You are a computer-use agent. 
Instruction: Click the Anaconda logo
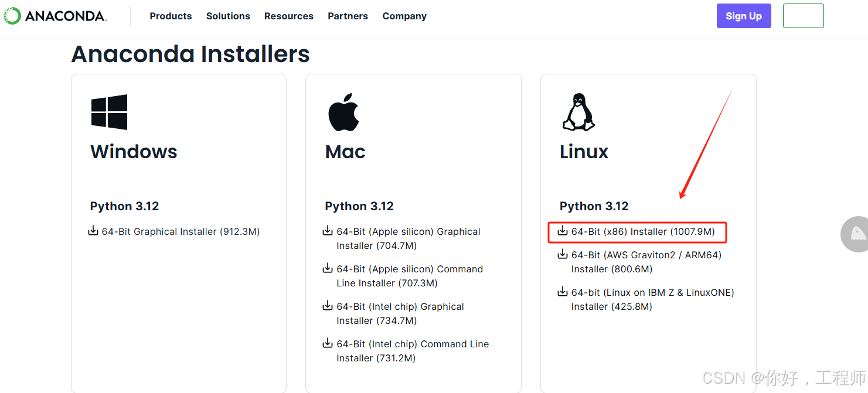(x=55, y=16)
